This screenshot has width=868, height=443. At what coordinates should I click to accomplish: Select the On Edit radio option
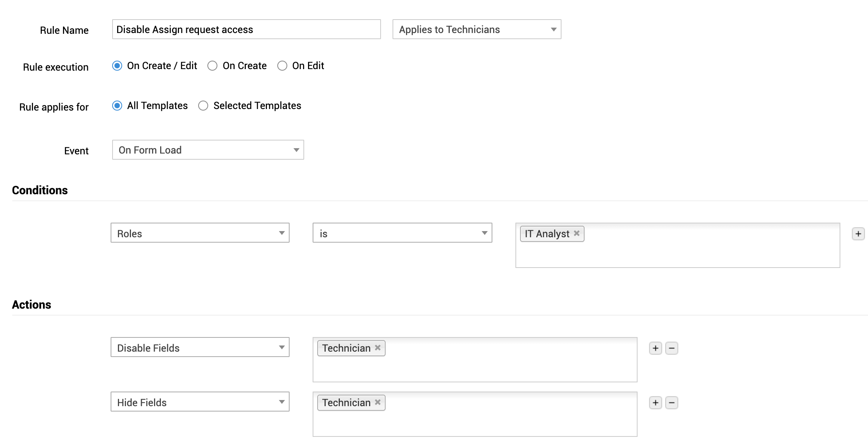click(282, 66)
